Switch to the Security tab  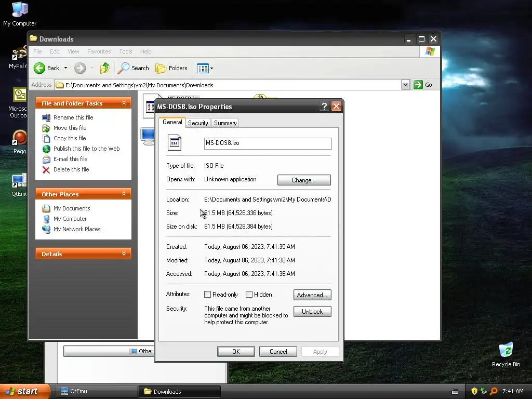click(198, 123)
